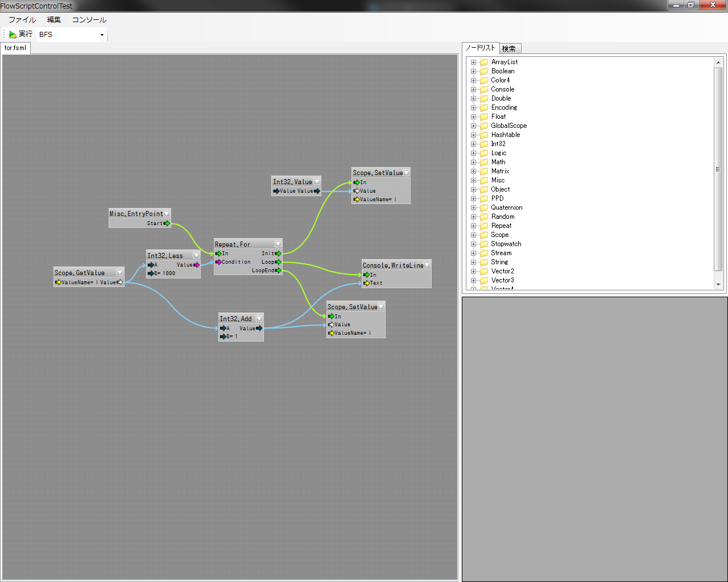Viewport: 728px width, 582px height.
Task: Open the コンソール menu
Action: tap(89, 20)
